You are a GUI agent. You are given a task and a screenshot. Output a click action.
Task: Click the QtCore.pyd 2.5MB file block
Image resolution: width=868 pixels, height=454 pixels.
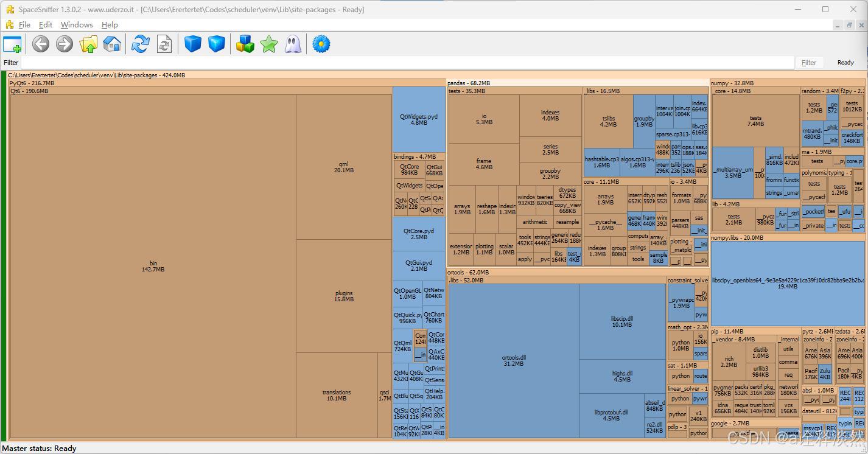point(419,234)
